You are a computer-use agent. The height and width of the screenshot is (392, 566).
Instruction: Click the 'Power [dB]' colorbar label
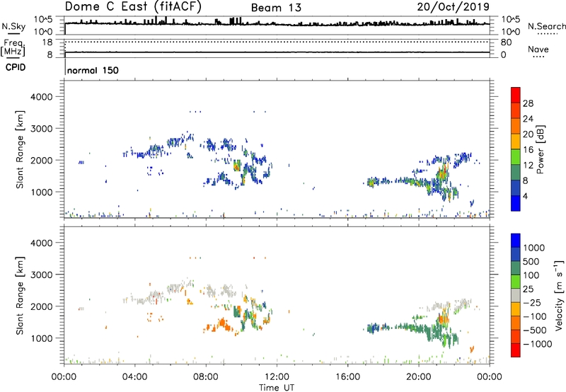coord(540,149)
